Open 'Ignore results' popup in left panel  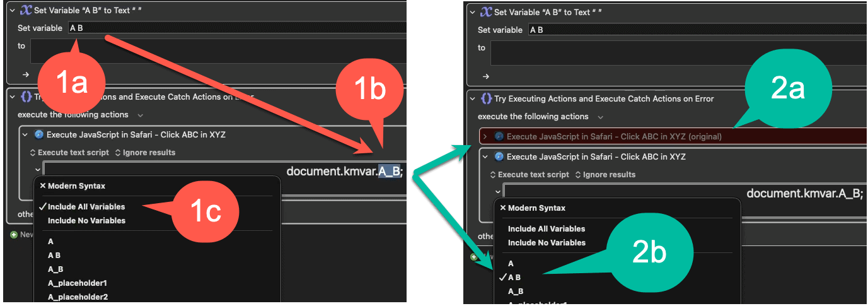[145, 152]
